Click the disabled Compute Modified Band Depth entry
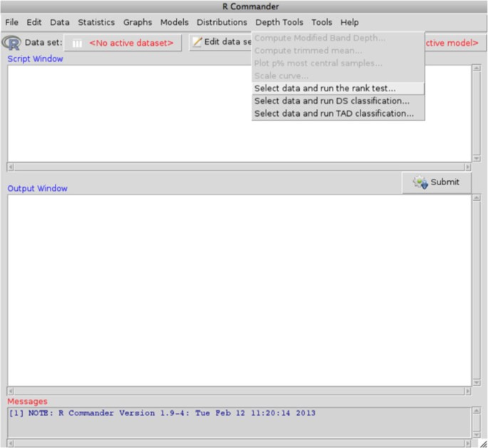 [x=338, y=38]
